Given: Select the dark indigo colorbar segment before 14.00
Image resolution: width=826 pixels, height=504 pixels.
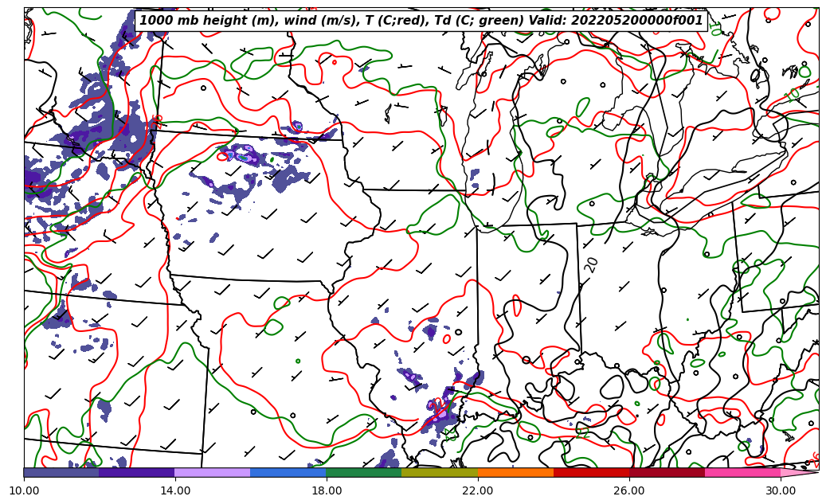Looking at the screenshot, I should coord(136,472).
